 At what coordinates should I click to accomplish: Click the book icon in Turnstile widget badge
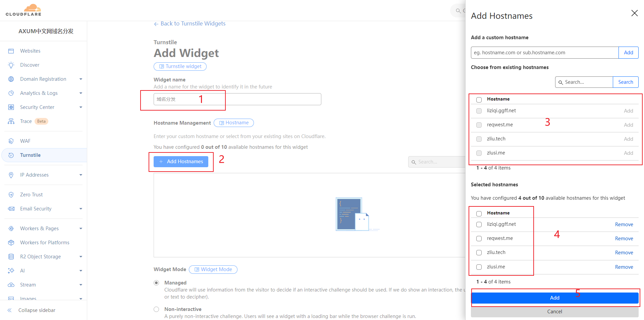(161, 66)
